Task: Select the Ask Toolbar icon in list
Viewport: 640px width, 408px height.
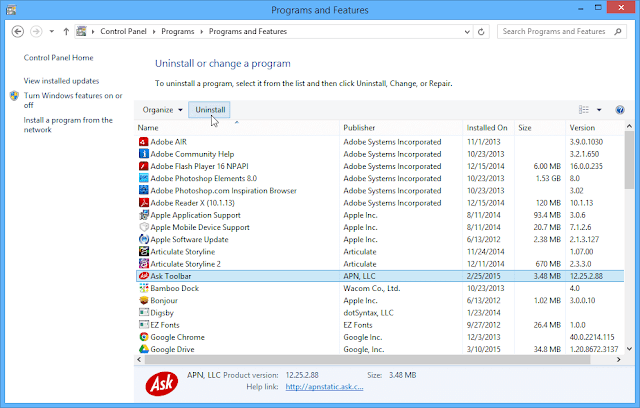Action: coord(144,276)
